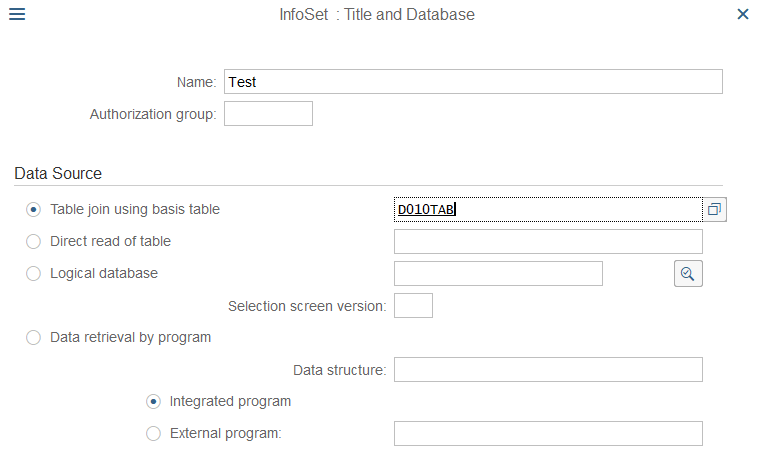Click the Data Source section heading
The height and width of the screenshot is (453, 762).
click(58, 173)
